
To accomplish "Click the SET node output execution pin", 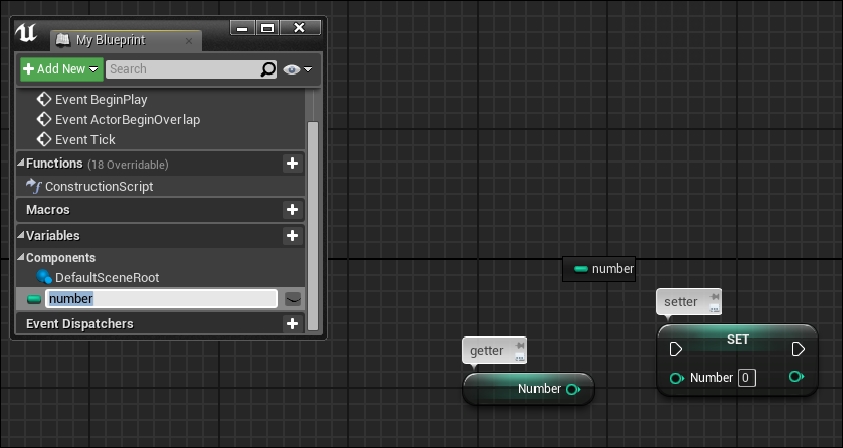I will pyautogui.click(x=798, y=350).
